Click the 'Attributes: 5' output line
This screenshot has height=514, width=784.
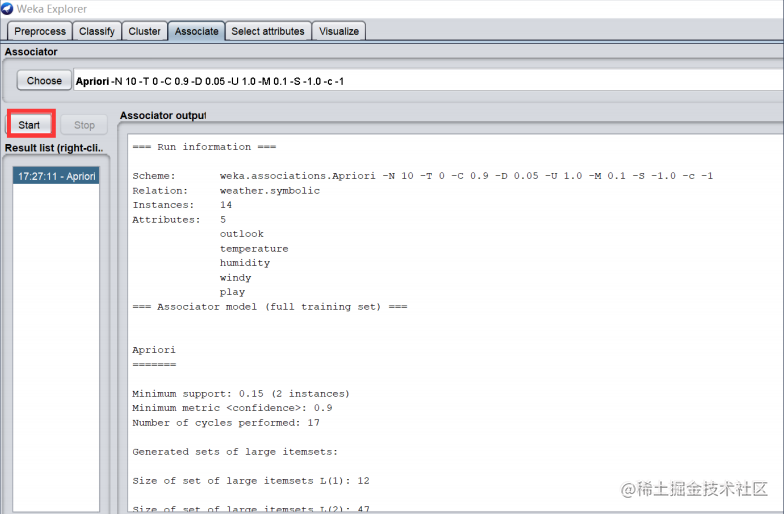[x=179, y=220]
